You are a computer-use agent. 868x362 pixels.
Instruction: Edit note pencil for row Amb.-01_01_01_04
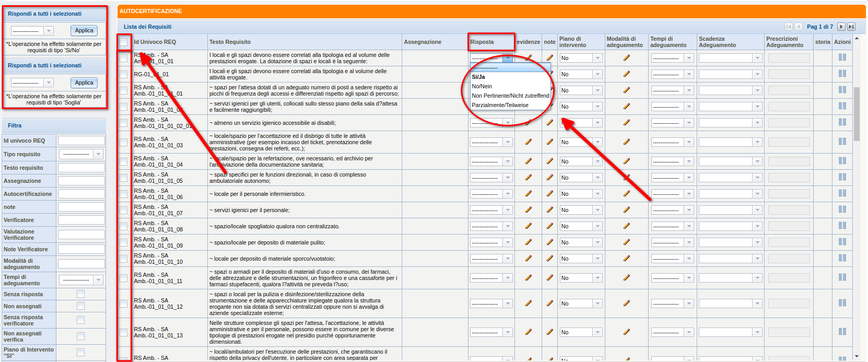(549, 161)
